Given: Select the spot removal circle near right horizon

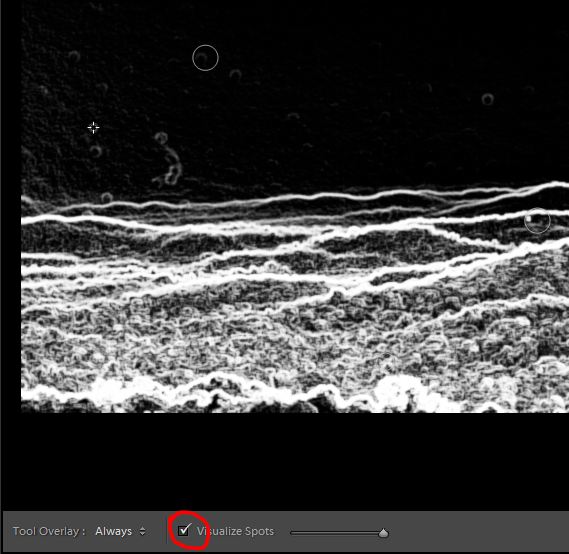Looking at the screenshot, I should coord(537,221).
